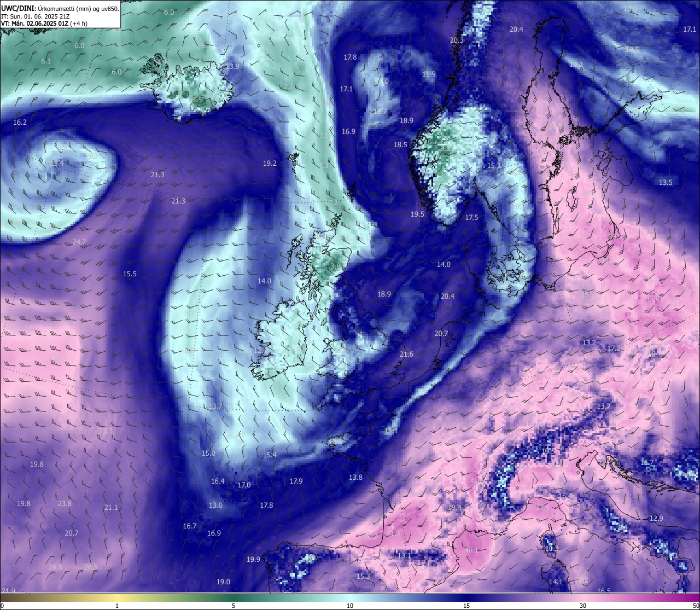Click the 6.1 value near Greenland
This screenshot has width=700, height=610.
[46, 61]
